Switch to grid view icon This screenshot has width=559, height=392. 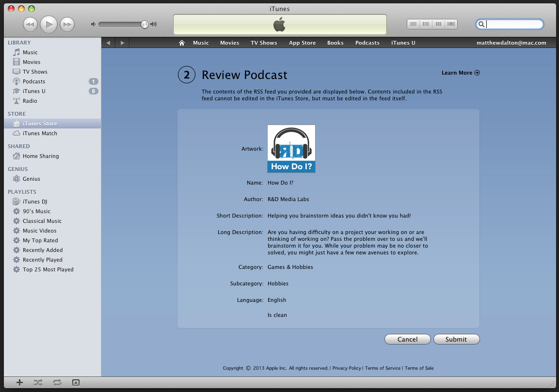coord(438,24)
